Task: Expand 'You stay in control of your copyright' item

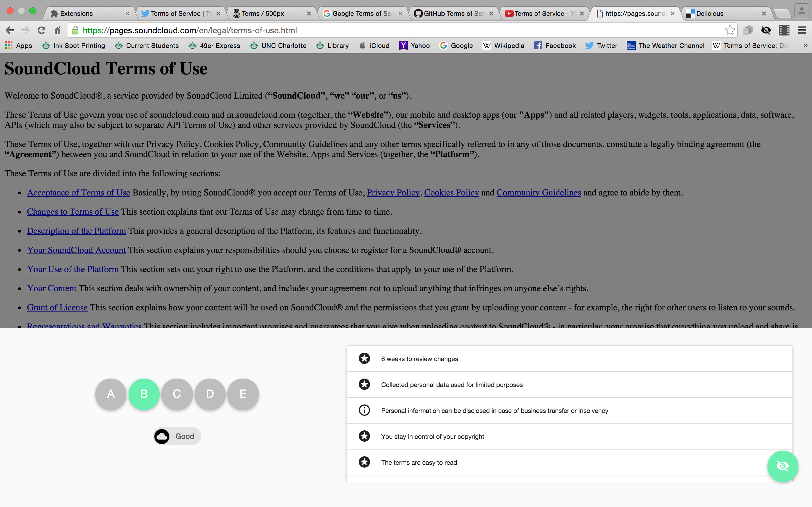Action: click(433, 437)
